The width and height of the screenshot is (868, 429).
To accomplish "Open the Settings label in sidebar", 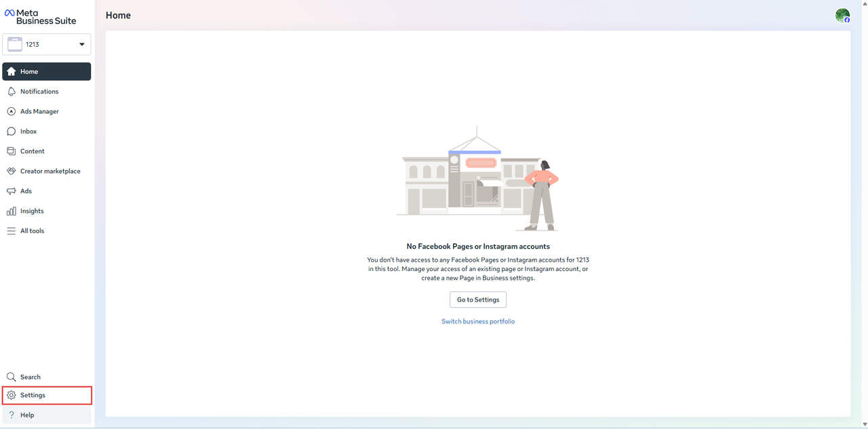I will [x=33, y=395].
